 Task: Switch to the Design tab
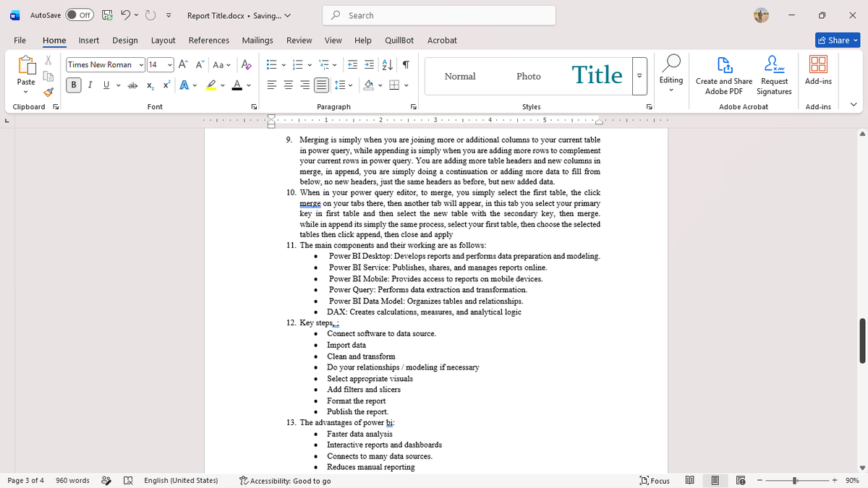(125, 40)
